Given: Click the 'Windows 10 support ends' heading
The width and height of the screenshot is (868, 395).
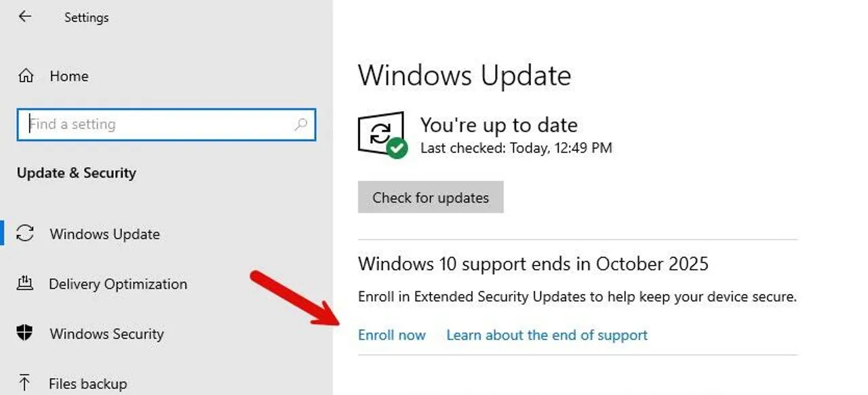Looking at the screenshot, I should pos(533,264).
